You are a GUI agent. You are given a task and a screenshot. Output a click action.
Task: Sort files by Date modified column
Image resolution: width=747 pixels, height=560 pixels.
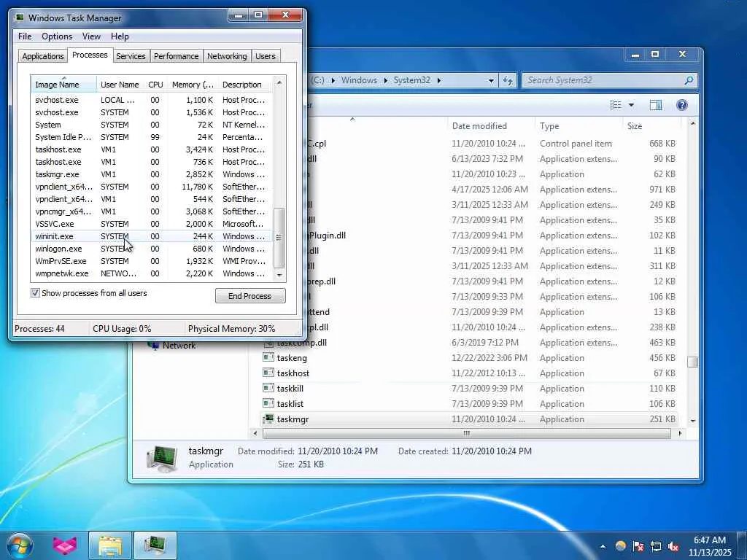click(491, 125)
